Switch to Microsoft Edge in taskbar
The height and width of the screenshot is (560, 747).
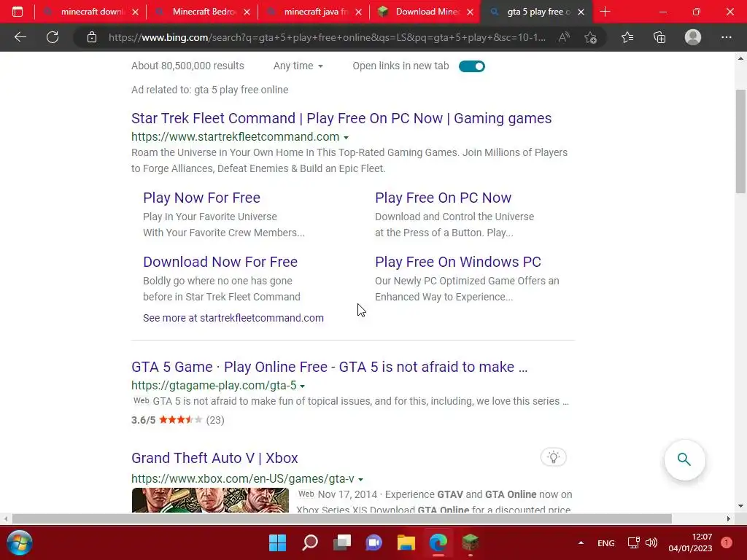pos(438,542)
